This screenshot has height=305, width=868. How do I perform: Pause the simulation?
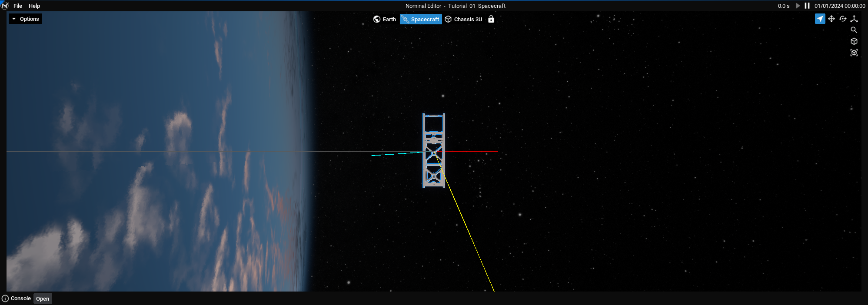tap(807, 6)
